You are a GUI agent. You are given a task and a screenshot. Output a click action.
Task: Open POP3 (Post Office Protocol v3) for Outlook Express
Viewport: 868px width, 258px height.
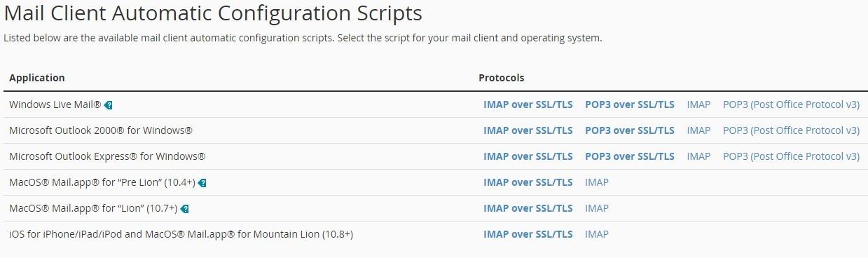[791, 156]
